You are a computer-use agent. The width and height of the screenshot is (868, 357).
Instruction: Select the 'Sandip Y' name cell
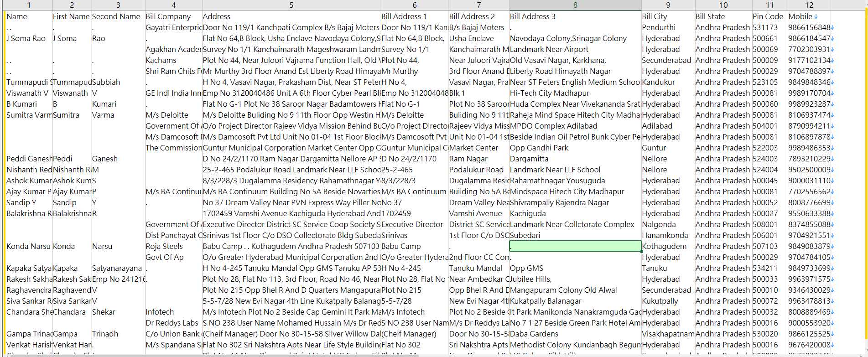click(x=29, y=202)
